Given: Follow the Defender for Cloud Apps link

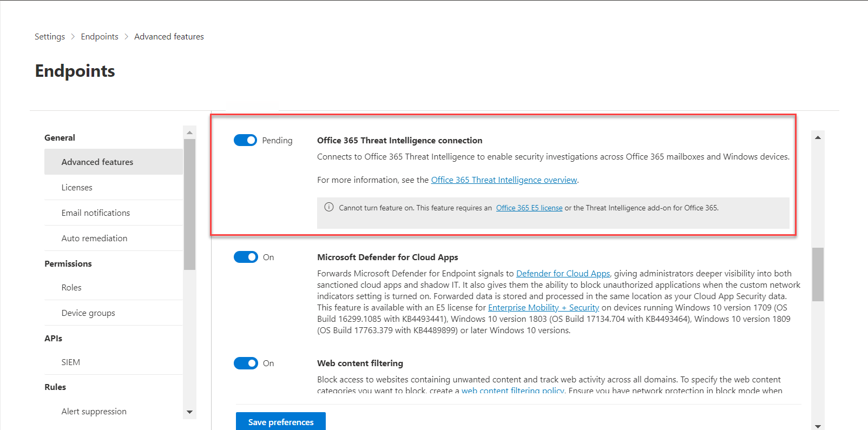Looking at the screenshot, I should (x=563, y=274).
